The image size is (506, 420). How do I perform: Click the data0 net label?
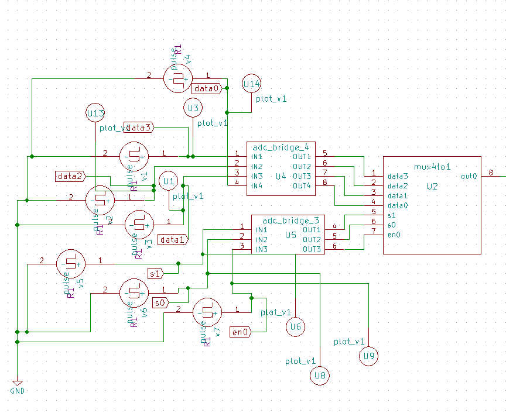(x=207, y=89)
